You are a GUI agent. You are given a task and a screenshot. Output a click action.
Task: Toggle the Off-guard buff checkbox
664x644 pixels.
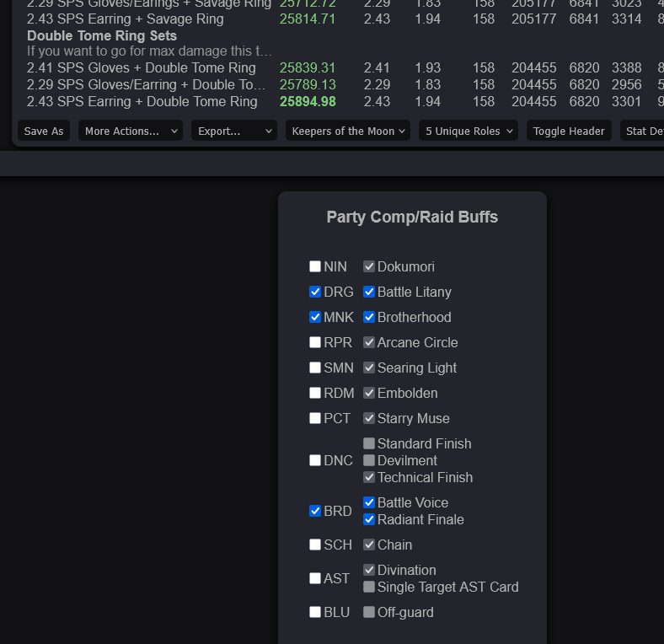point(369,612)
